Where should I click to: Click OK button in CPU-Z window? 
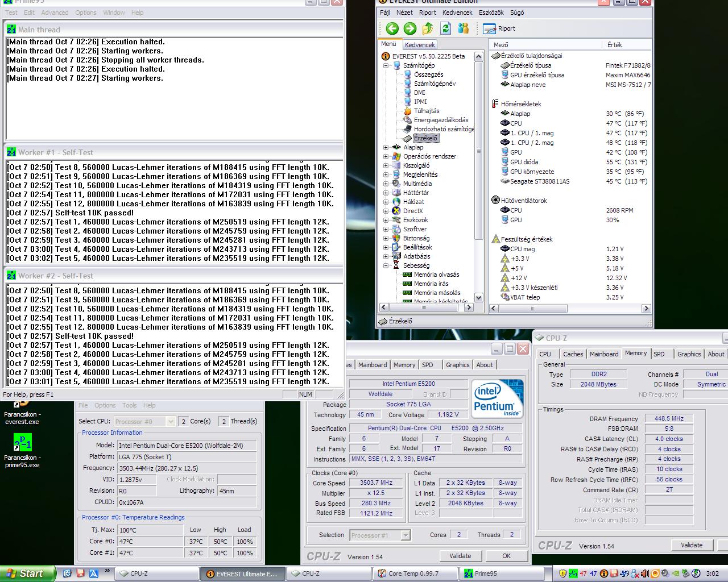[506, 556]
